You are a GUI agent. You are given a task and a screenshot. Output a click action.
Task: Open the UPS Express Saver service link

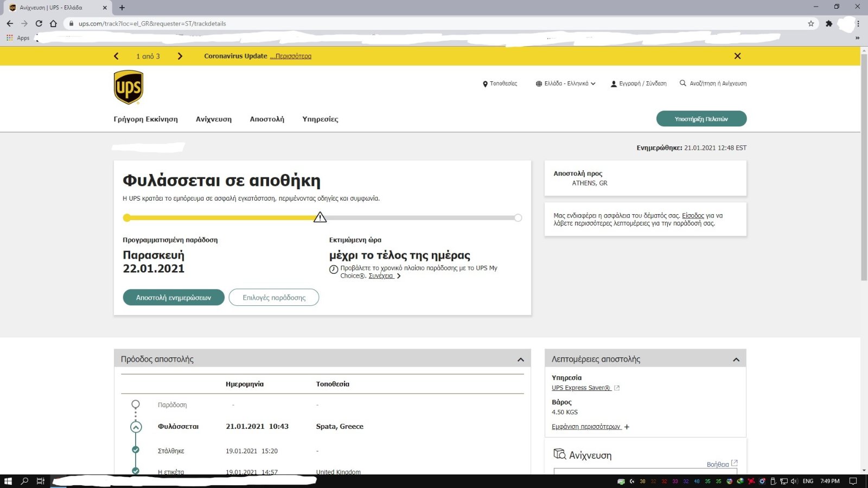coord(581,388)
